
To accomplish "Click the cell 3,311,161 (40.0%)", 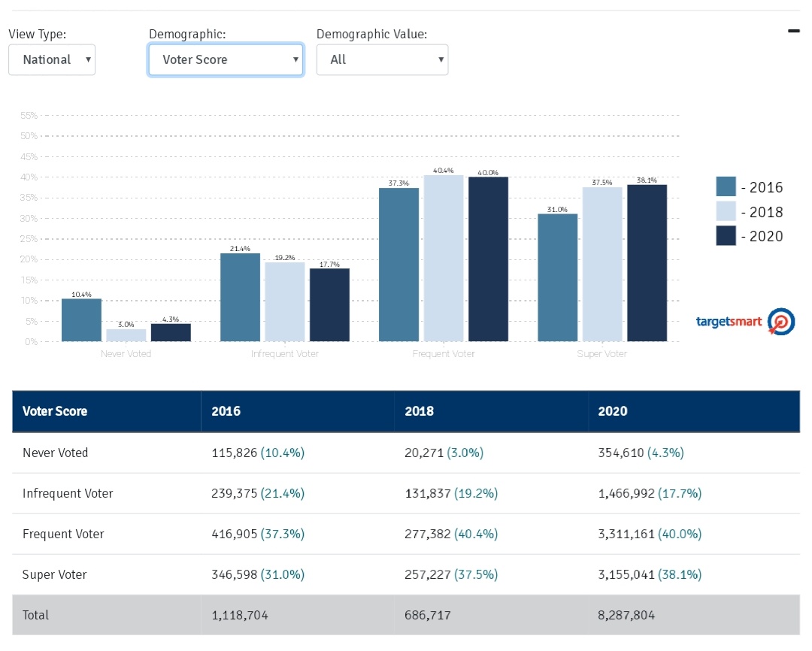I will 650,534.
